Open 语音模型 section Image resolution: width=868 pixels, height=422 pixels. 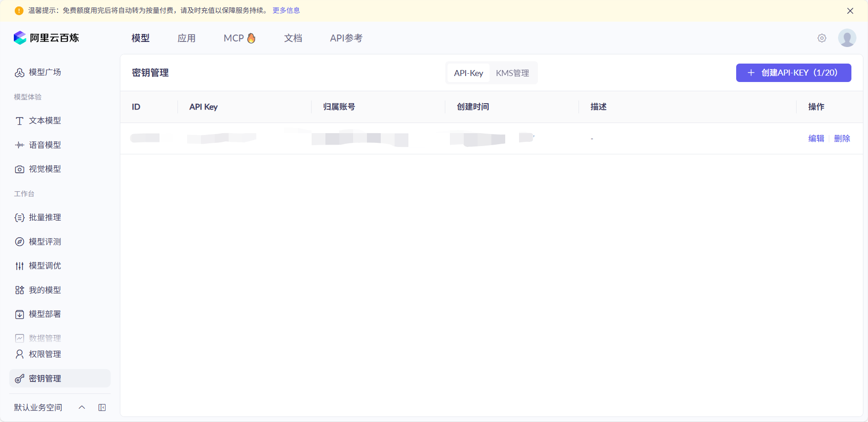tap(44, 145)
